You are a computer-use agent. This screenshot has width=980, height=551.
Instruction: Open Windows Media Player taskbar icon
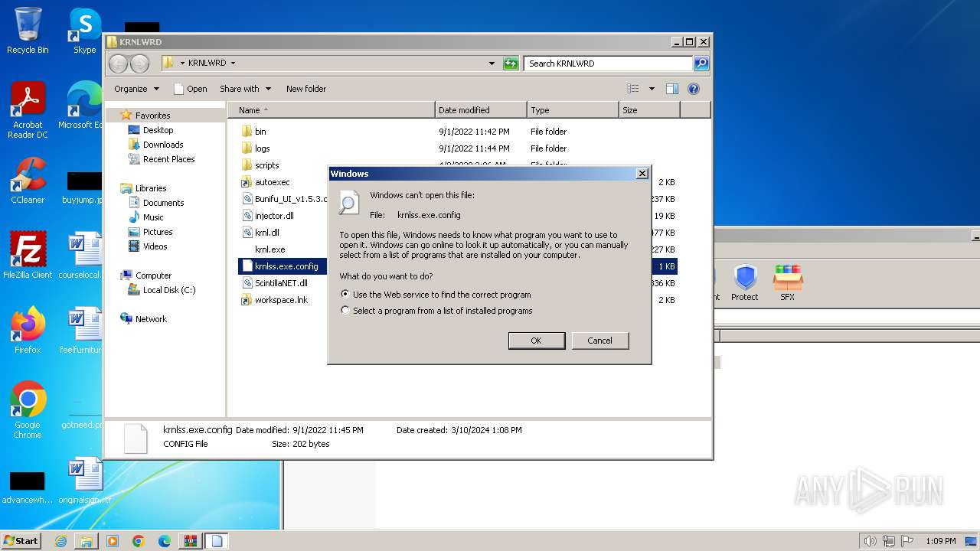coord(113,541)
